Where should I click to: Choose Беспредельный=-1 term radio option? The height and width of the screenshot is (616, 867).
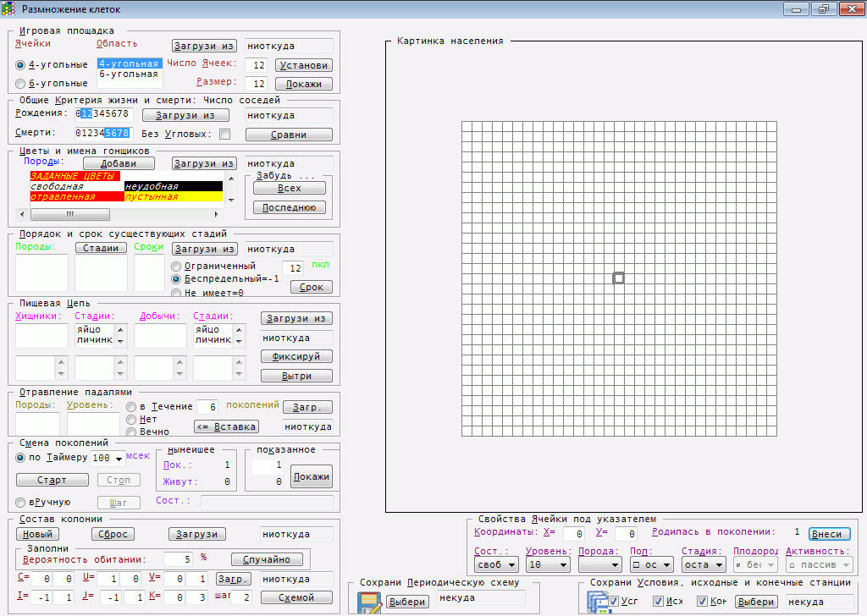(x=176, y=279)
